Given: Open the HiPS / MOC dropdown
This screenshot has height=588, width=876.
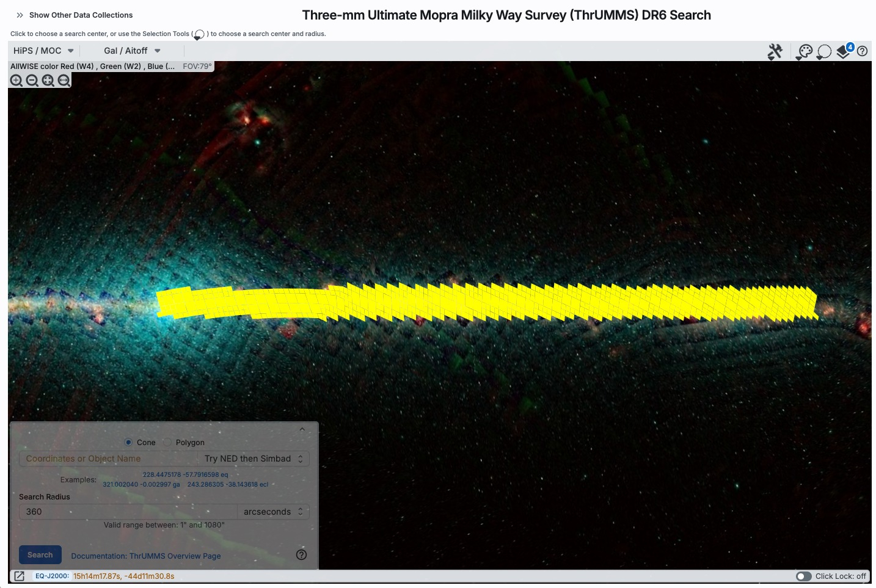Looking at the screenshot, I should pos(43,51).
